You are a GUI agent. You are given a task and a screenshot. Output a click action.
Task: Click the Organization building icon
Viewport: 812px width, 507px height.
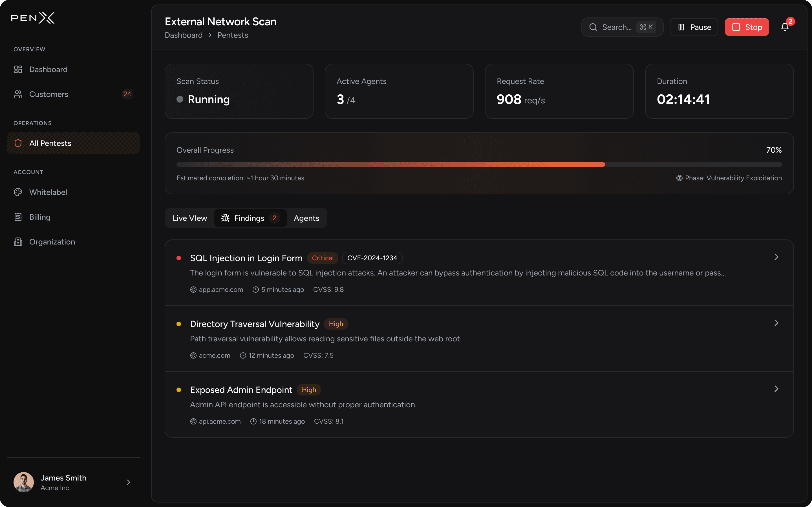(x=18, y=242)
